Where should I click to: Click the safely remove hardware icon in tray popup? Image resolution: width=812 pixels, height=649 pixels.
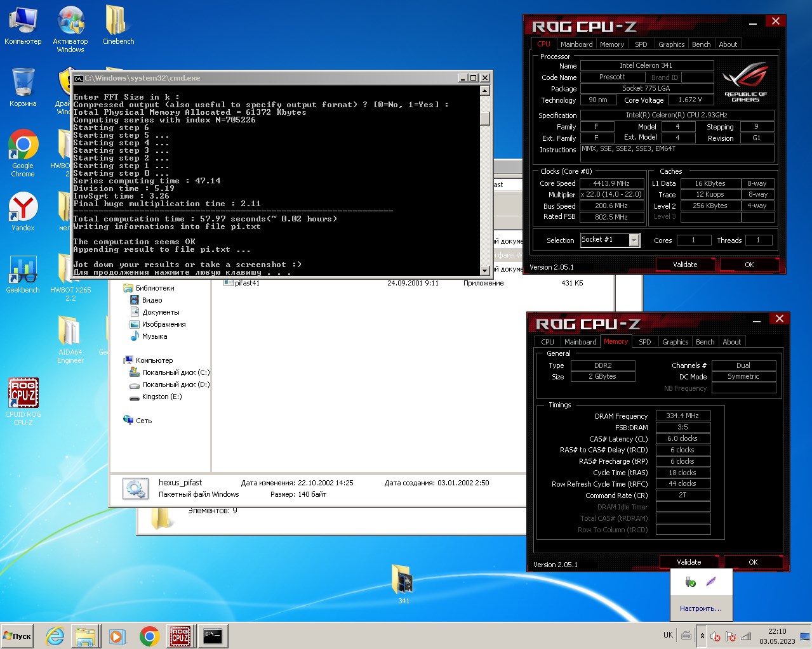[x=691, y=581]
